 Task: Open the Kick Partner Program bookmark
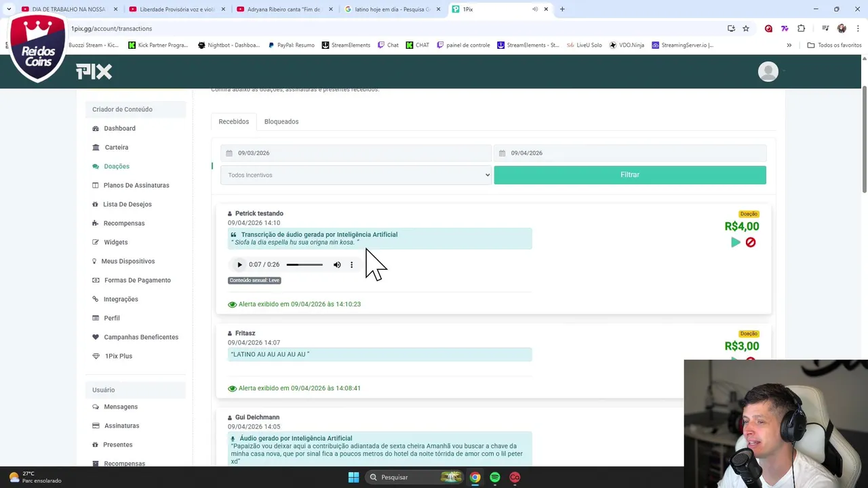tap(158, 45)
